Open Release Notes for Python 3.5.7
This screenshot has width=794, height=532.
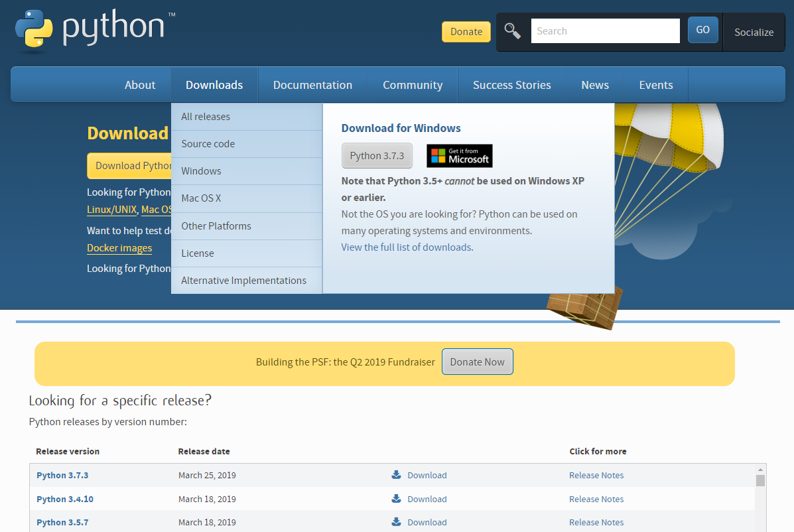coord(596,523)
